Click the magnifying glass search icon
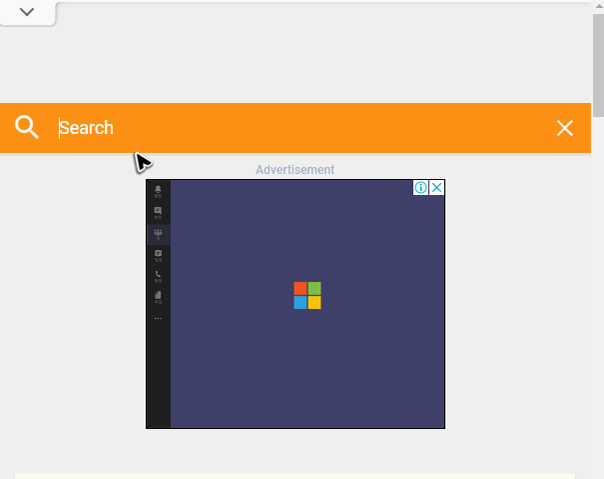This screenshot has height=479, width=604. (x=27, y=127)
